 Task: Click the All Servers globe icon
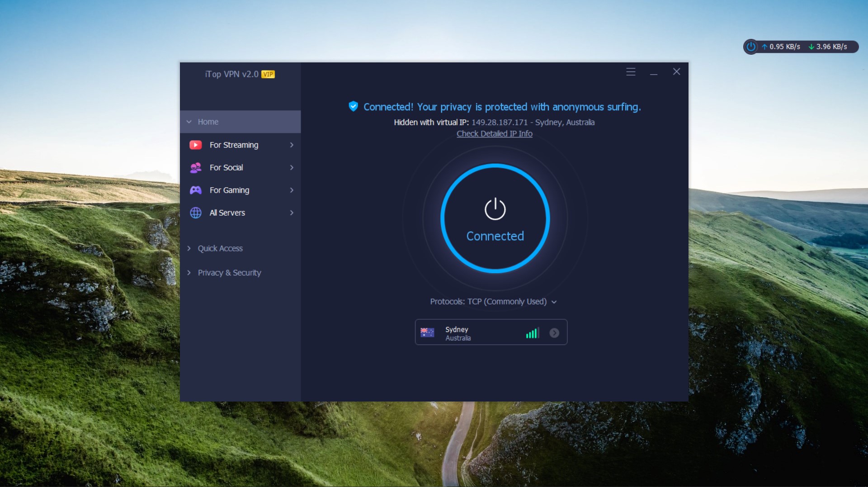coord(195,213)
